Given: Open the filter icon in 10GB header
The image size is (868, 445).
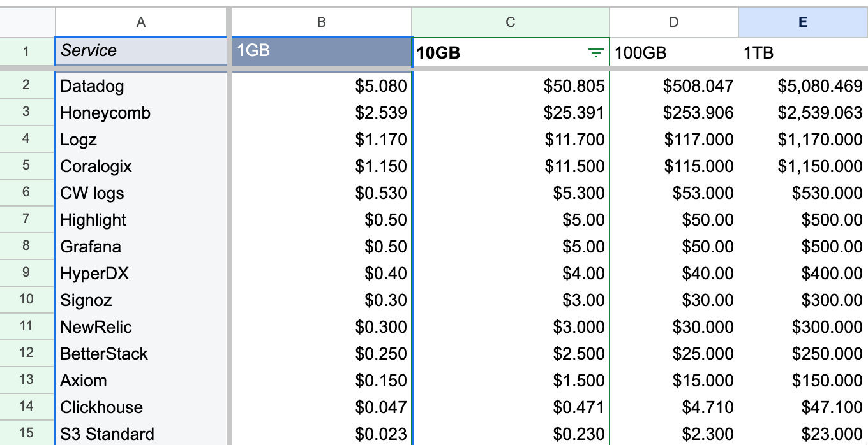Looking at the screenshot, I should (x=595, y=54).
